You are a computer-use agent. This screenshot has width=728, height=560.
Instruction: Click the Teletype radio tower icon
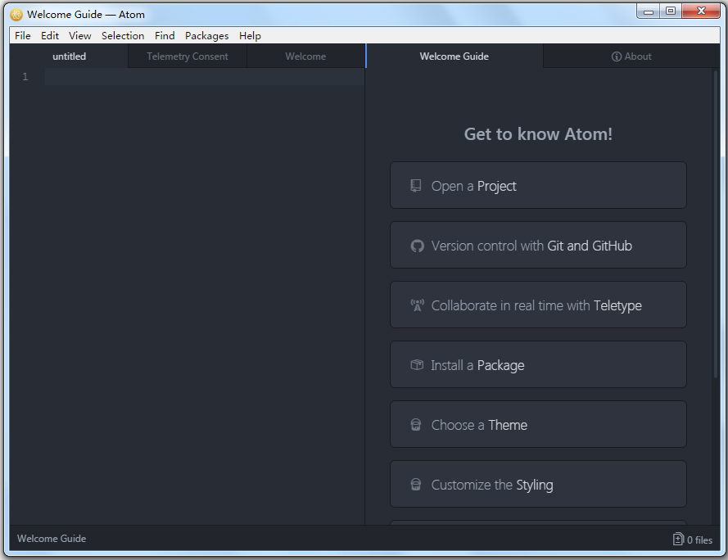(417, 305)
